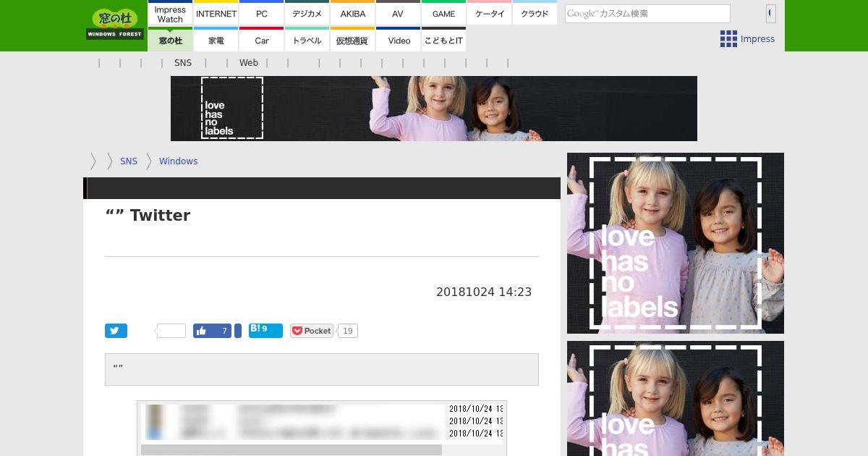The width and height of the screenshot is (868, 456).
Task: Open the GAME Watch tab
Action: 444,14
